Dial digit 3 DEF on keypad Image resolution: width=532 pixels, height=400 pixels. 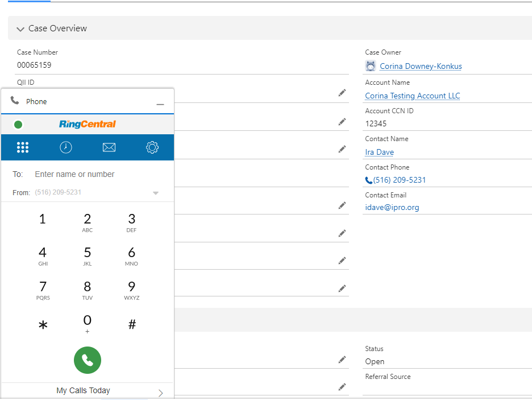click(132, 222)
